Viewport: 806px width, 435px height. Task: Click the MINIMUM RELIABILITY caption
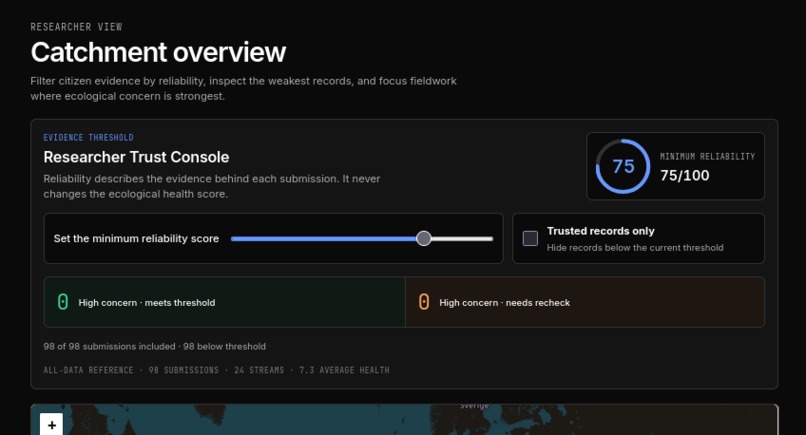click(x=707, y=156)
